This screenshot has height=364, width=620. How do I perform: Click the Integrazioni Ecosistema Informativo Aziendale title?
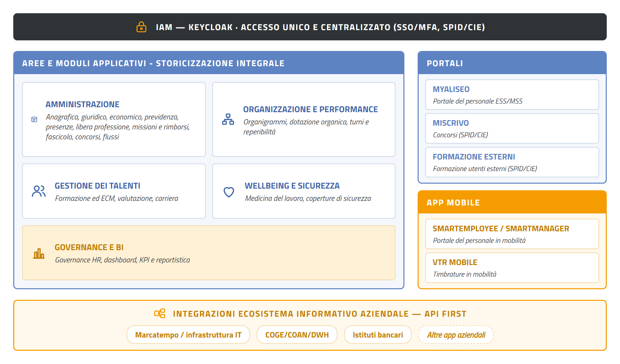pos(320,314)
